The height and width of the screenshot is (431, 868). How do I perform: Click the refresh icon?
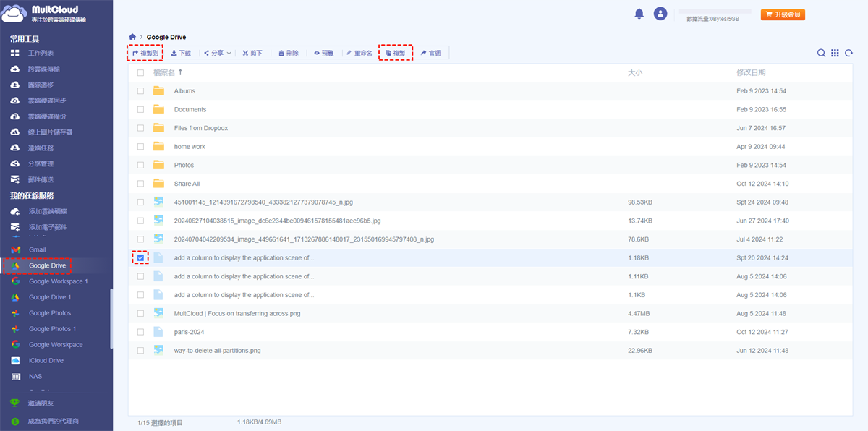coord(848,53)
